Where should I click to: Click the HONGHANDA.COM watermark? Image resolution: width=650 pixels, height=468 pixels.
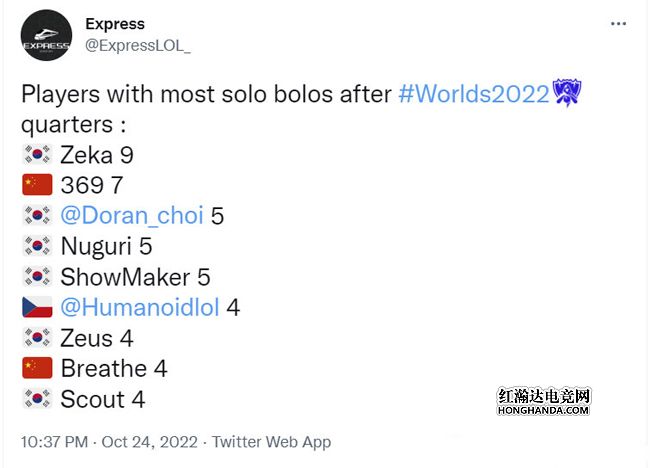pos(543,410)
